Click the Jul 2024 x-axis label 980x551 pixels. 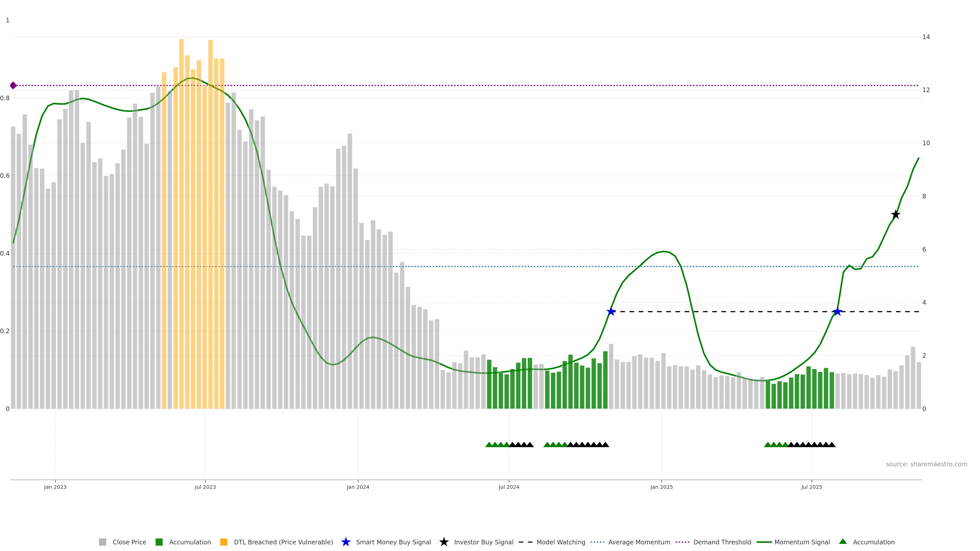pyautogui.click(x=509, y=487)
